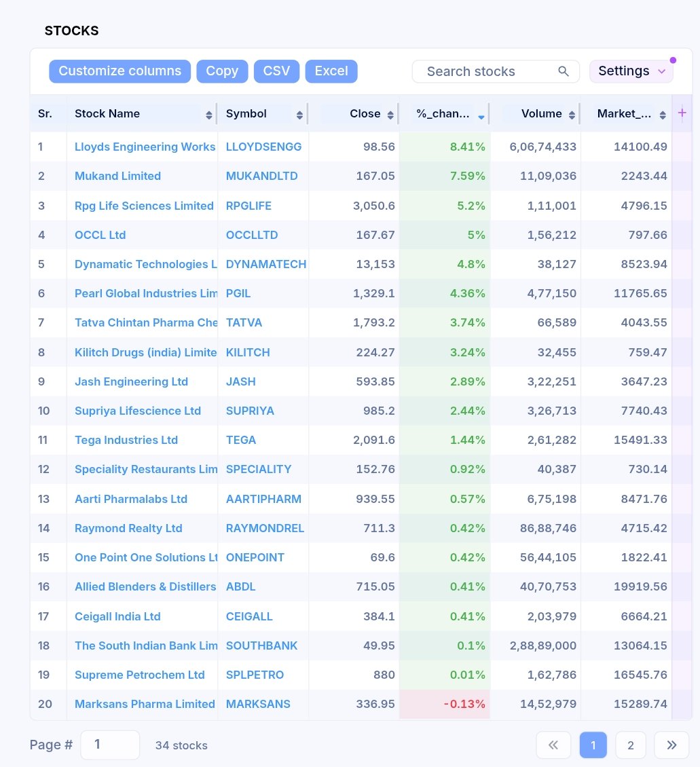Sort by Symbol column arrows

click(299, 115)
